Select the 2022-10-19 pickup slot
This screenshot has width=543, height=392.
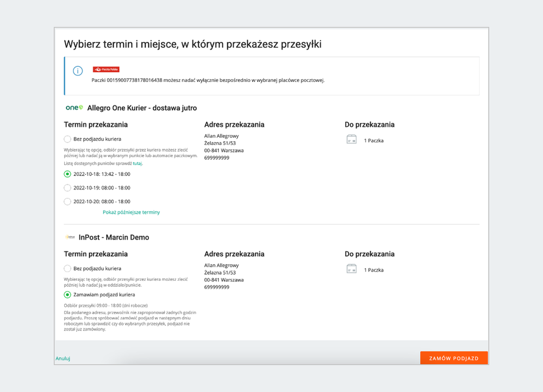click(x=67, y=188)
